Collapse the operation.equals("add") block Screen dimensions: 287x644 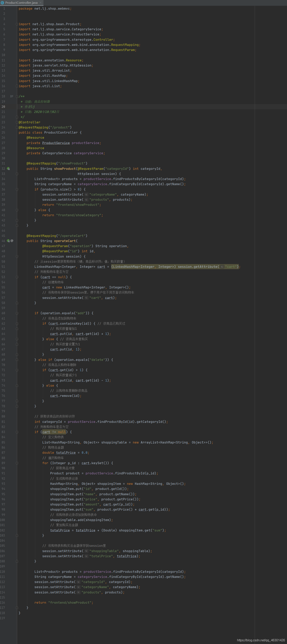coord(17,313)
